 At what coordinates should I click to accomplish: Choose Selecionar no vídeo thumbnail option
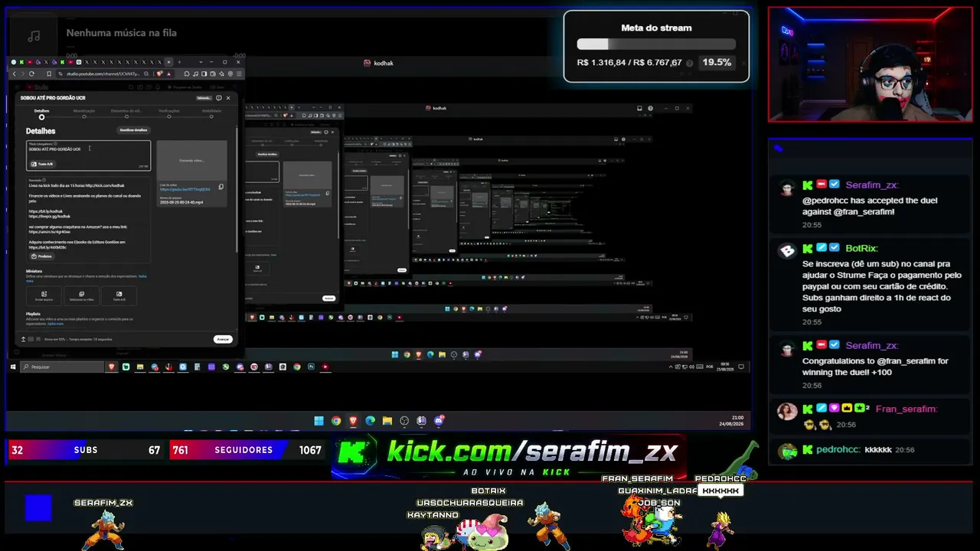pyautogui.click(x=81, y=295)
